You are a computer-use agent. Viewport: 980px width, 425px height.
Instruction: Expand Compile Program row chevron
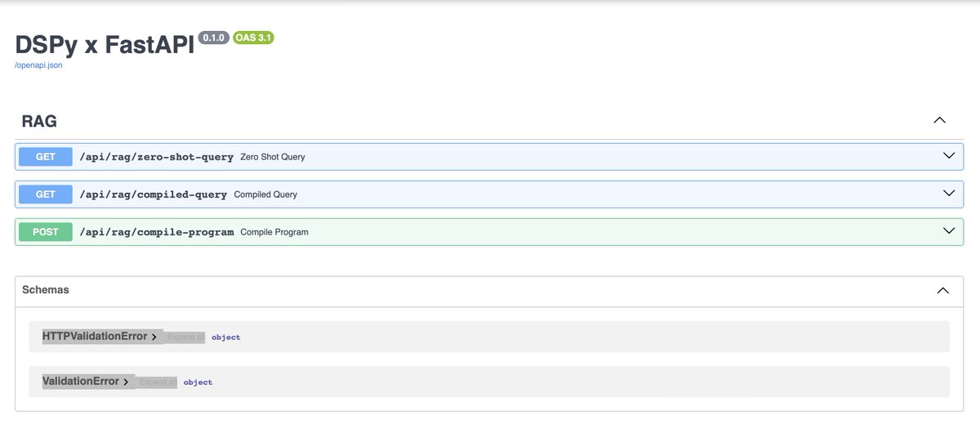pyautogui.click(x=949, y=230)
